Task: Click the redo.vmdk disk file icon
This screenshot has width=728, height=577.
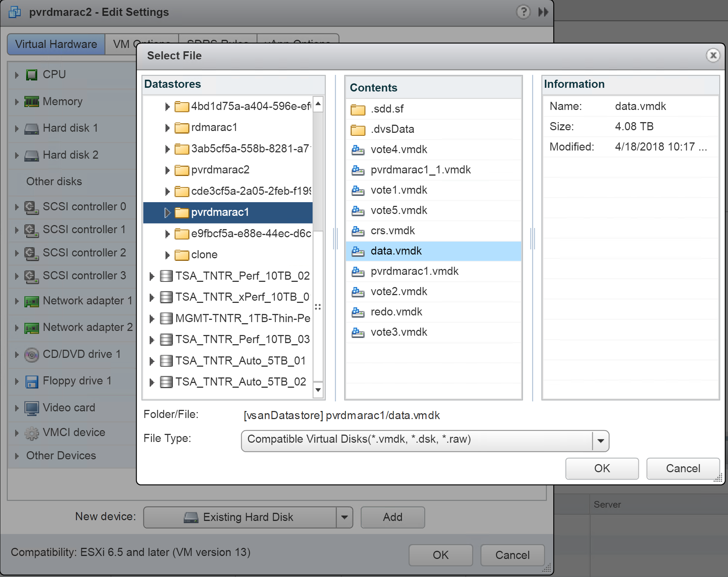Action: pyautogui.click(x=358, y=312)
